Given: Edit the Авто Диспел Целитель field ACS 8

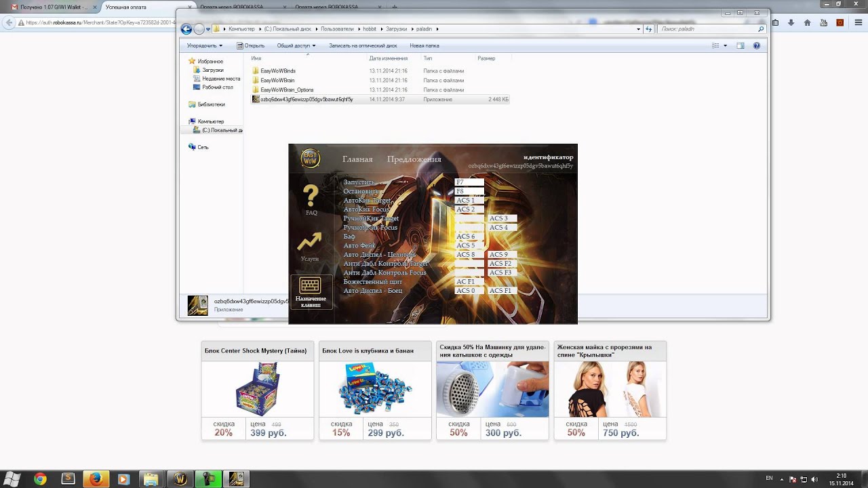Looking at the screenshot, I should point(469,255).
